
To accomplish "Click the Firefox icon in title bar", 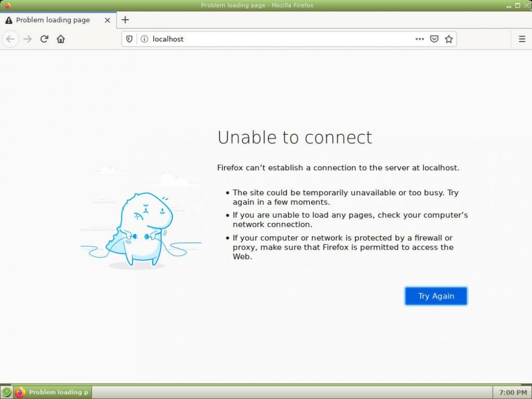I will coord(7,5).
